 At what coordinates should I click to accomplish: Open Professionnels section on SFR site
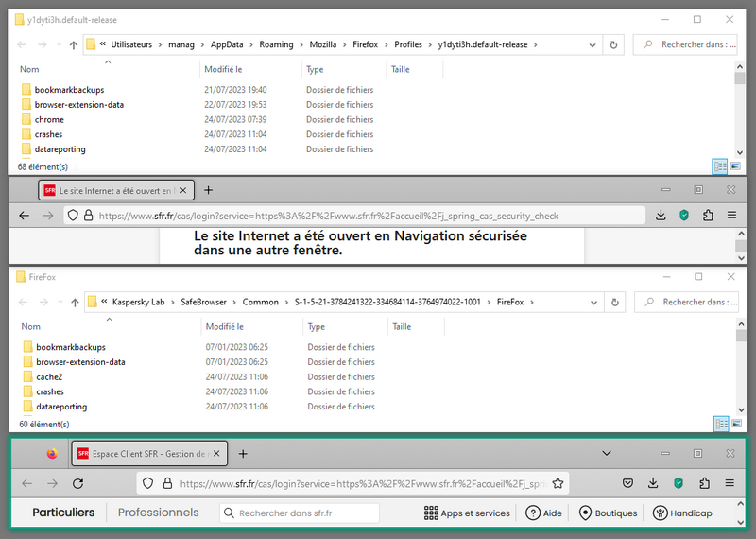[158, 513]
